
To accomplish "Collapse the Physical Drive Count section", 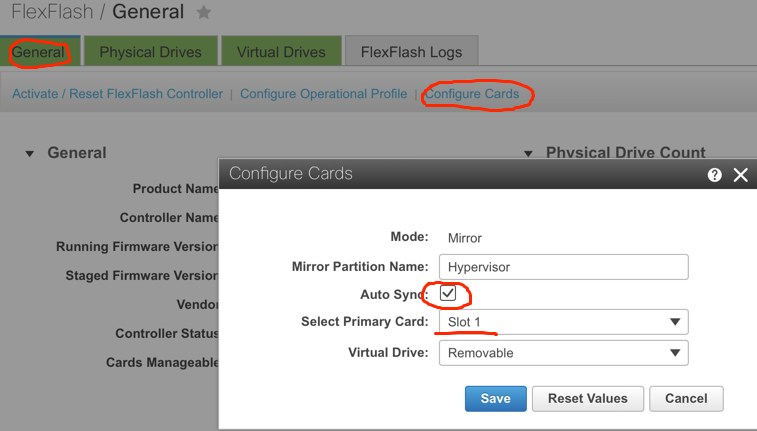I will click(528, 154).
